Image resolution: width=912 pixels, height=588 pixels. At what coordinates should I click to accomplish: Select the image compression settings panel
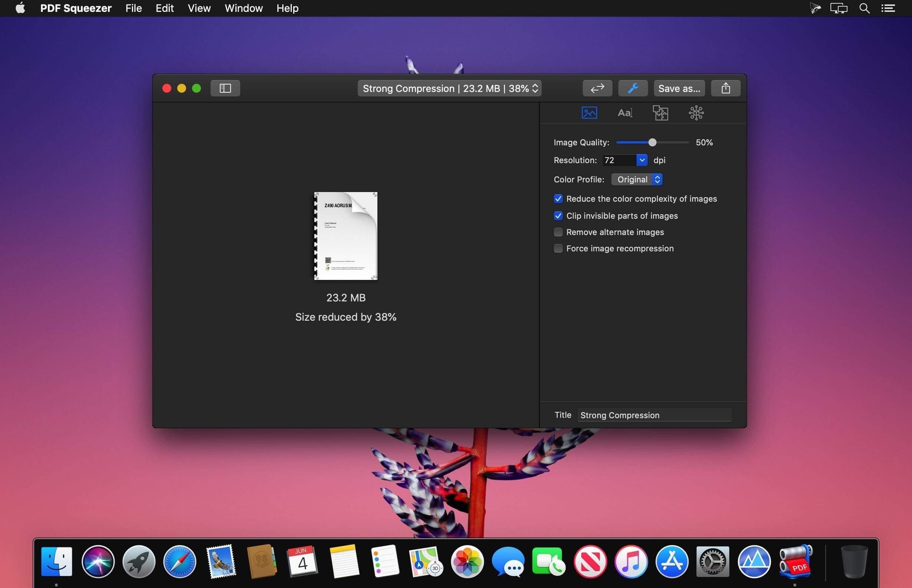click(x=589, y=112)
